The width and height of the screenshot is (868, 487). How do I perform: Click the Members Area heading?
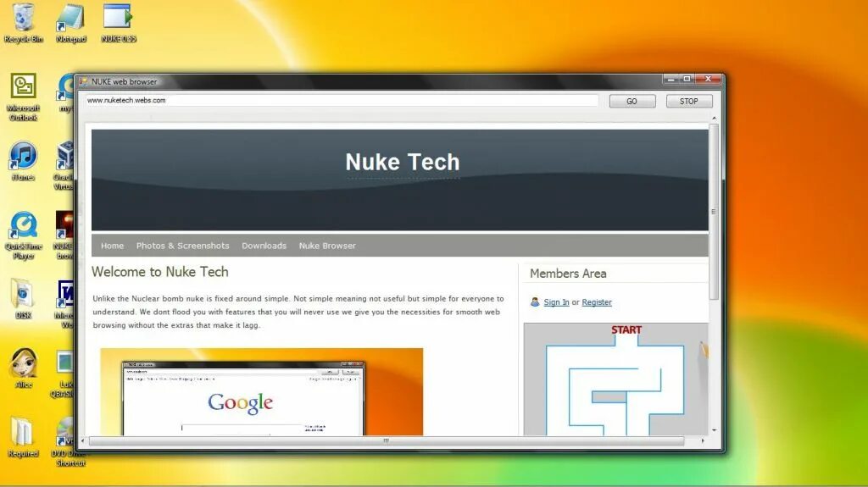click(x=568, y=274)
